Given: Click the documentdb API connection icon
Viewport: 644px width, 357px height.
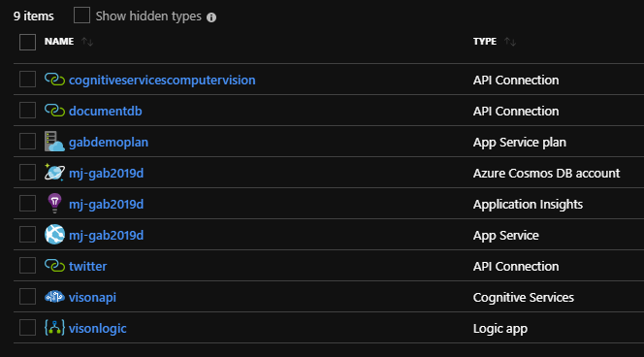Looking at the screenshot, I should tap(54, 111).
